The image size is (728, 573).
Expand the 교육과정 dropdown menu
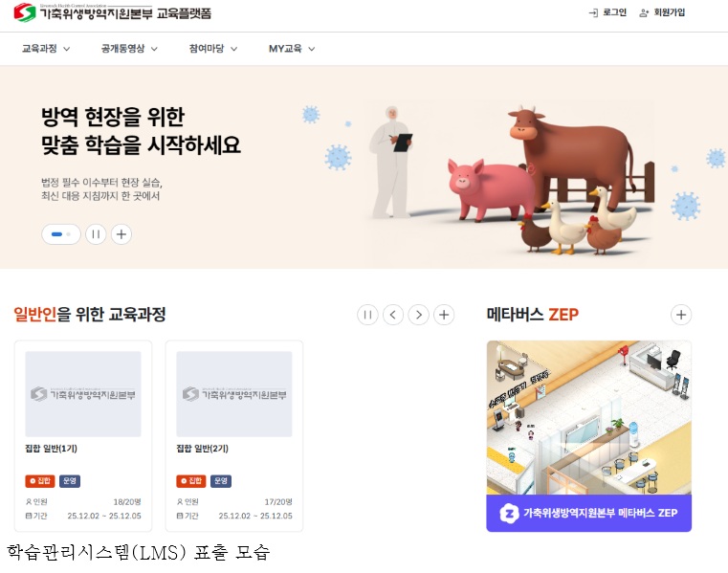46,48
